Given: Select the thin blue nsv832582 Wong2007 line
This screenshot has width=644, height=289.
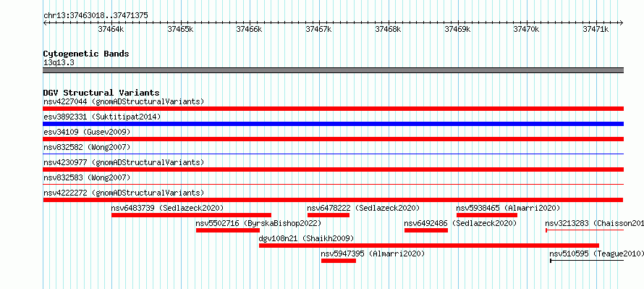Looking at the screenshot, I should click(333, 154).
